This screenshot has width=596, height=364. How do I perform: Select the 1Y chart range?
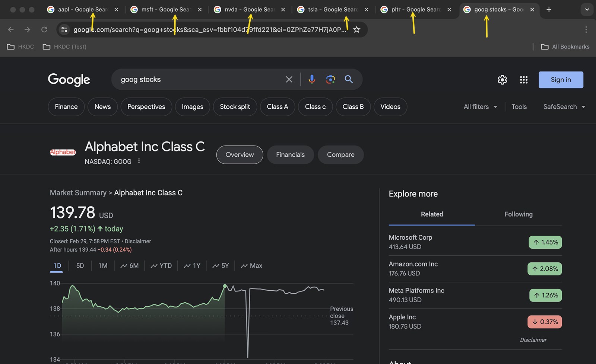[192, 266]
